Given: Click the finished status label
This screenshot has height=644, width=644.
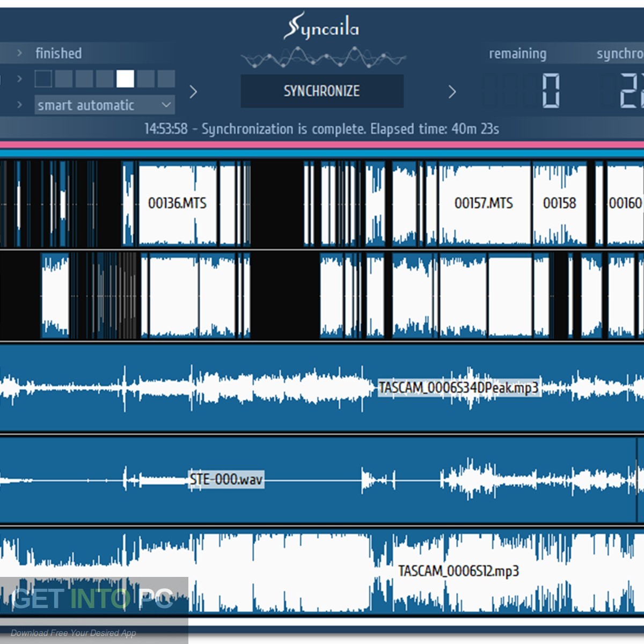Looking at the screenshot, I should click(x=58, y=53).
